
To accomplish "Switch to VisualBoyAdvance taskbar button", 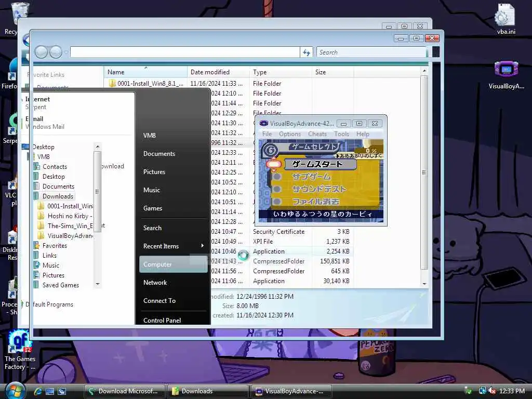I will pyautogui.click(x=291, y=391).
